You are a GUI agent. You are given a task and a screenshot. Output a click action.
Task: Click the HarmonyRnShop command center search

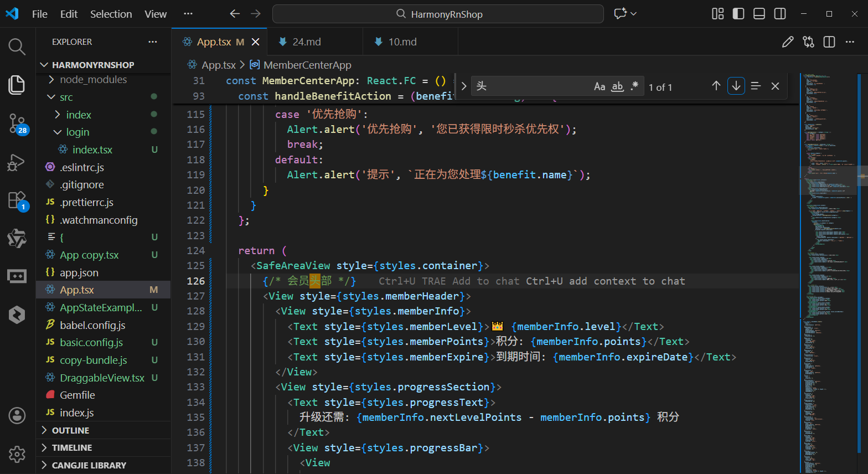click(438, 14)
